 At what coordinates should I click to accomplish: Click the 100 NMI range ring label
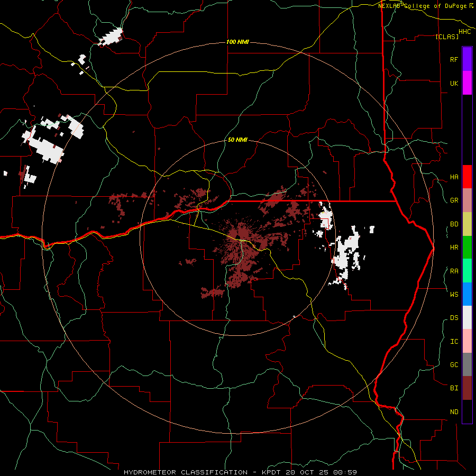[x=237, y=42]
